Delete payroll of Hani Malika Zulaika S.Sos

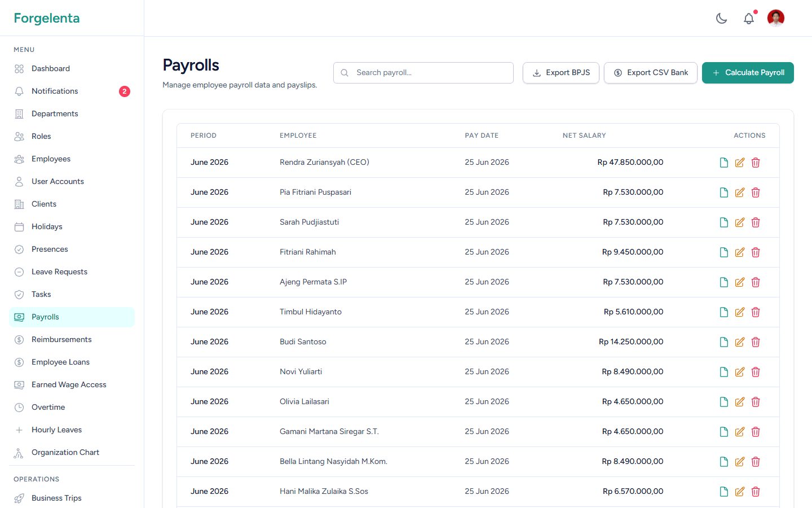756,492
